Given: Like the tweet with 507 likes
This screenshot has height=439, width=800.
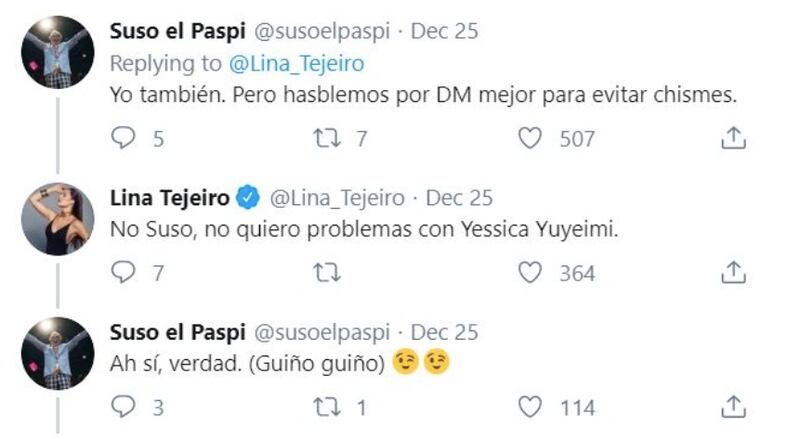Looking at the screenshot, I should 530,138.
